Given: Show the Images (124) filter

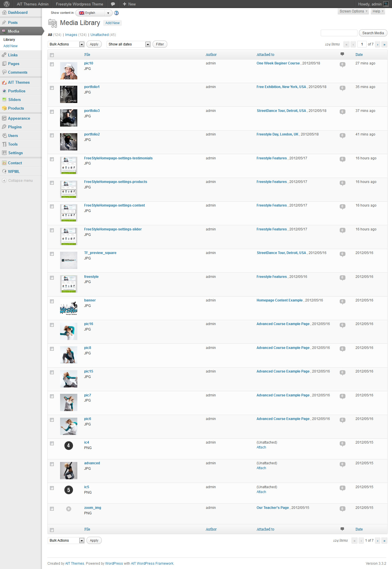Looking at the screenshot, I should [x=76, y=35].
